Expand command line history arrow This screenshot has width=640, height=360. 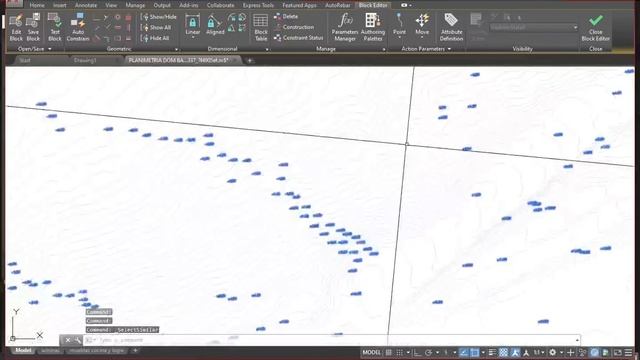pyautogui.click(x=577, y=340)
